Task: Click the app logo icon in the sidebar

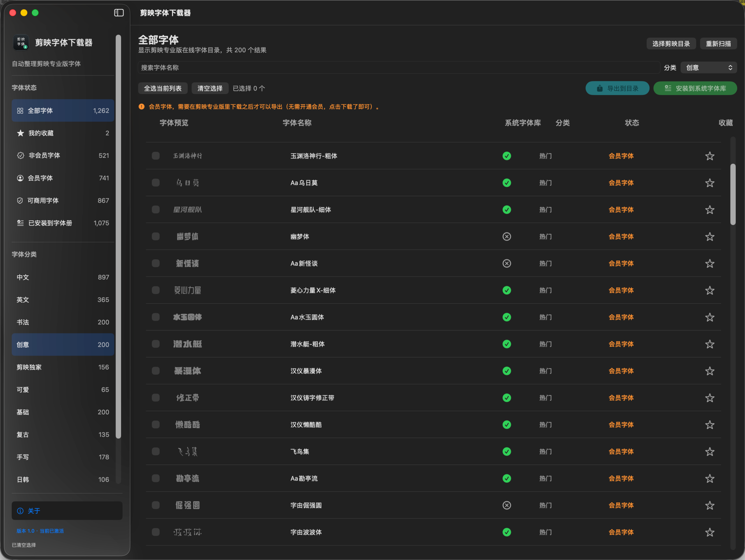Action: click(21, 43)
